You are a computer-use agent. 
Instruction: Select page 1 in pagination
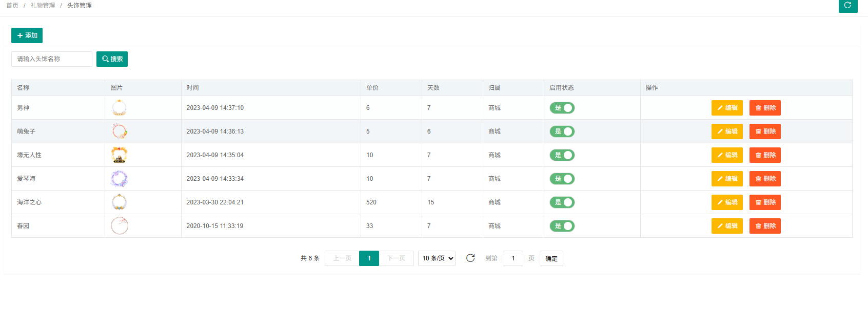(369, 258)
